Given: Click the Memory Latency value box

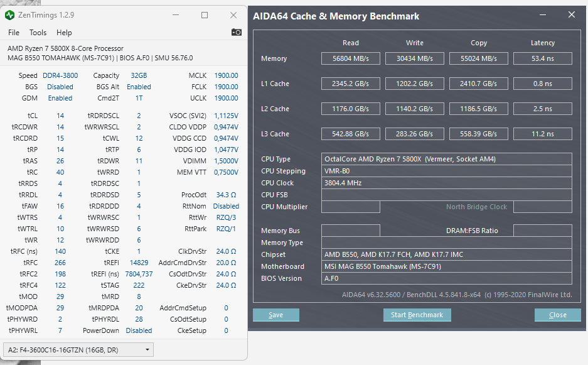Looking at the screenshot, I should point(542,58).
